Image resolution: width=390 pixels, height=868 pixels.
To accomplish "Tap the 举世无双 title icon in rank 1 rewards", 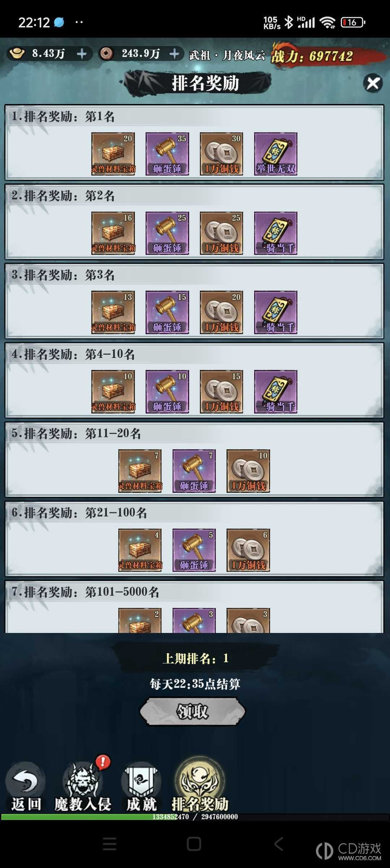I will (276, 154).
